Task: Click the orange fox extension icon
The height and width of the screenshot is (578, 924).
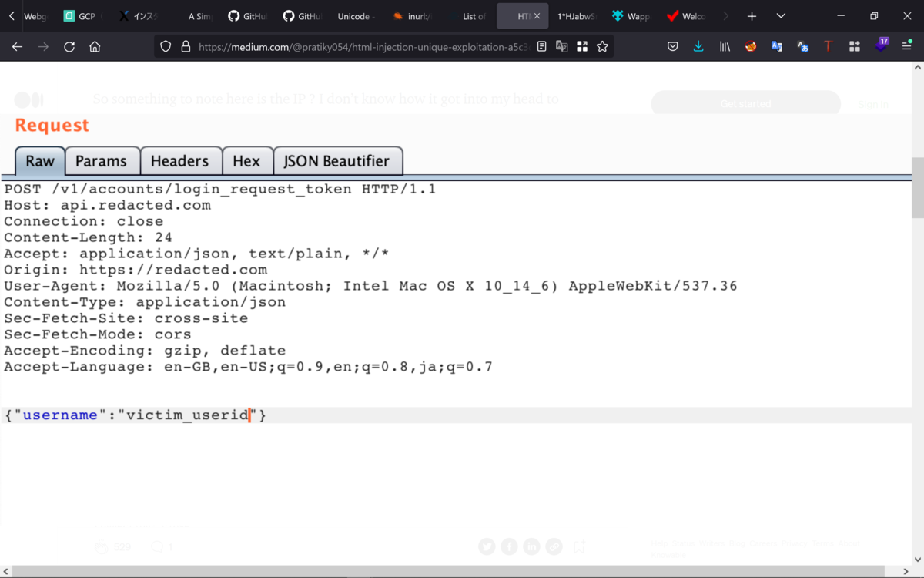Action: click(x=751, y=47)
